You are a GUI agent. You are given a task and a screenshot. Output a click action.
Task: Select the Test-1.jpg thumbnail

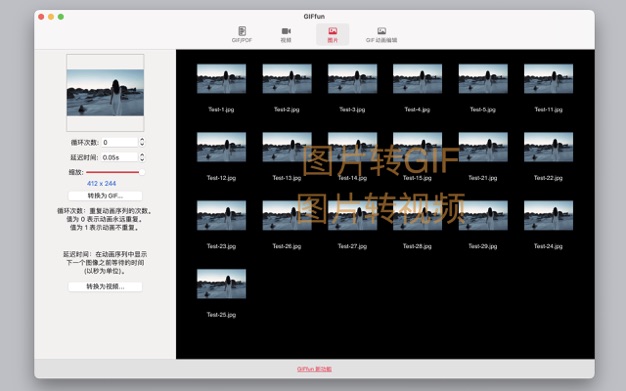pyautogui.click(x=221, y=79)
